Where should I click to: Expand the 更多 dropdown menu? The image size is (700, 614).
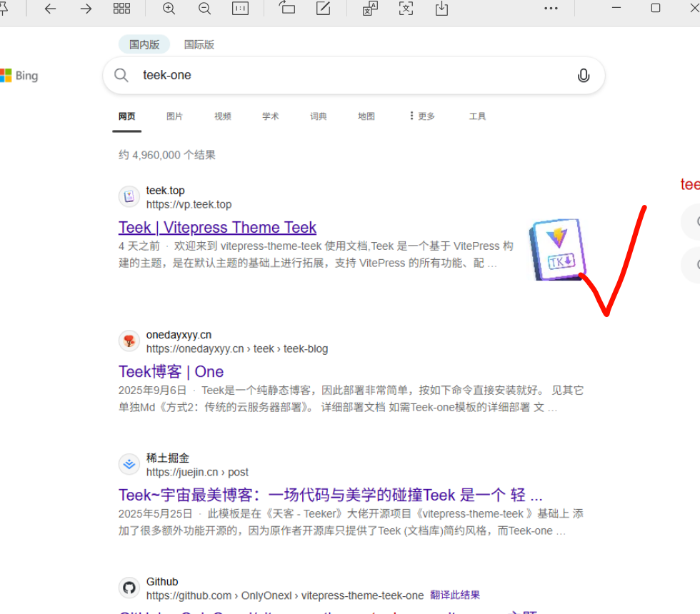(x=422, y=116)
